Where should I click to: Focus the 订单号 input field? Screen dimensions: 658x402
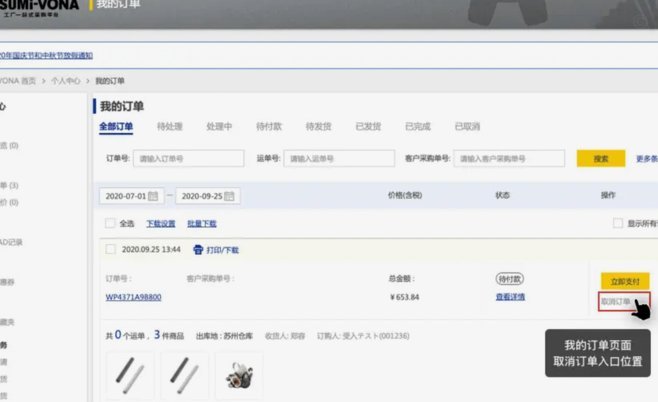pos(188,159)
